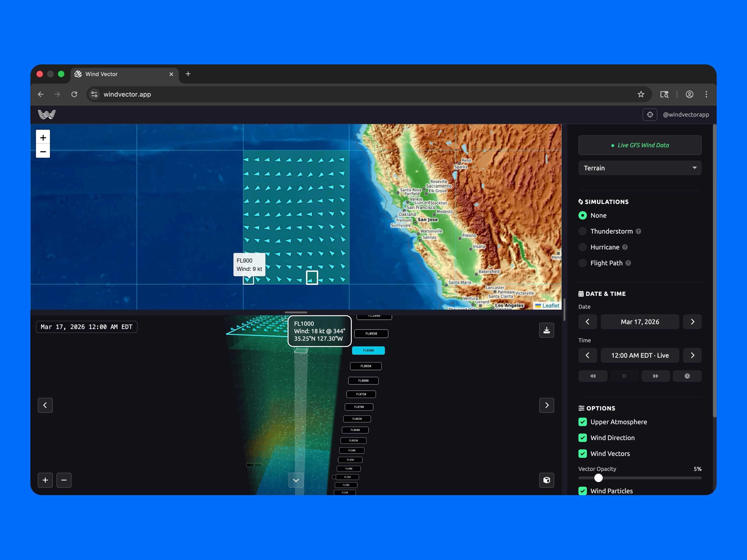Open the browser tab search icon
Screen dimensions: 747x560
click(664, 94)
